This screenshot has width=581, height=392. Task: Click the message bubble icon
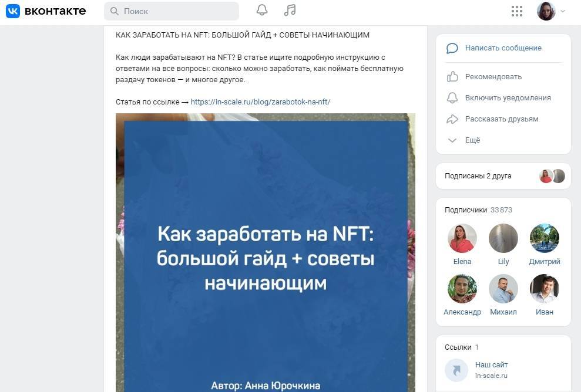[452, 48]
